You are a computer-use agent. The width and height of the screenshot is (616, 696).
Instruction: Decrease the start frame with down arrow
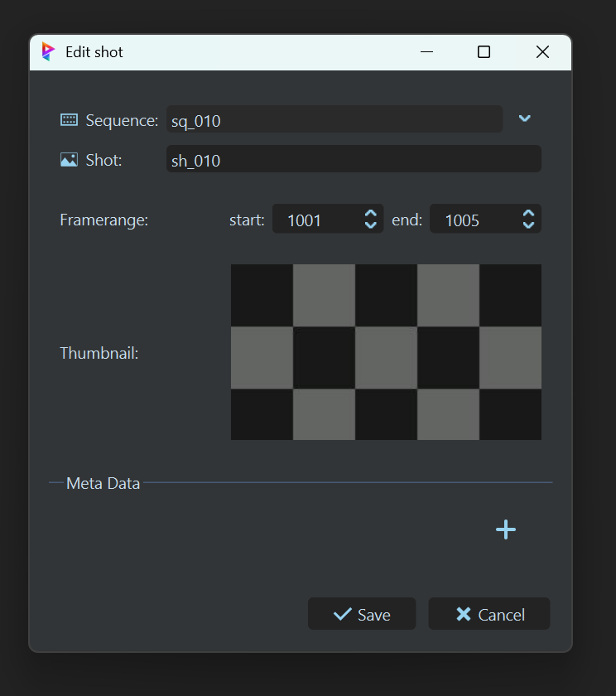point(370,226)
